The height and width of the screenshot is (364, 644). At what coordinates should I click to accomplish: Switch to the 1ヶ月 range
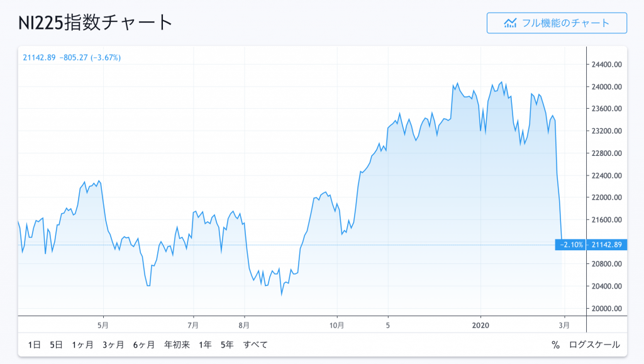(82, 345)
